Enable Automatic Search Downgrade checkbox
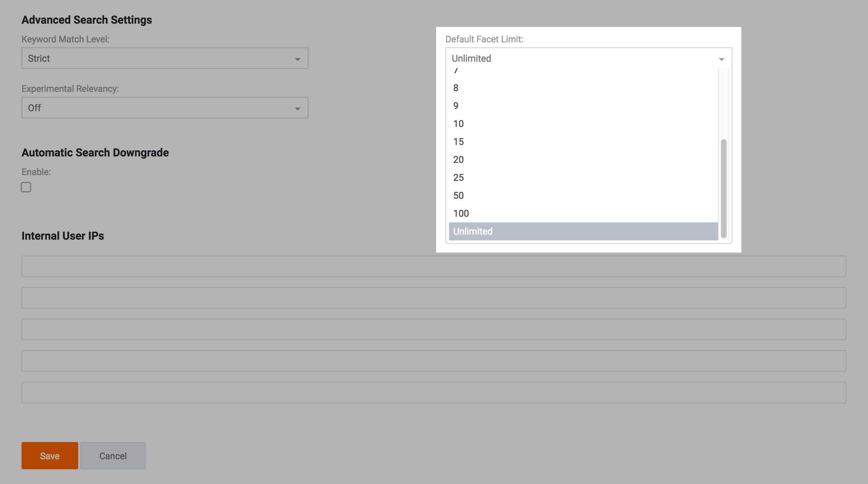Image resolution: width=868 pixels, height=484 pixels. point(26,187)
